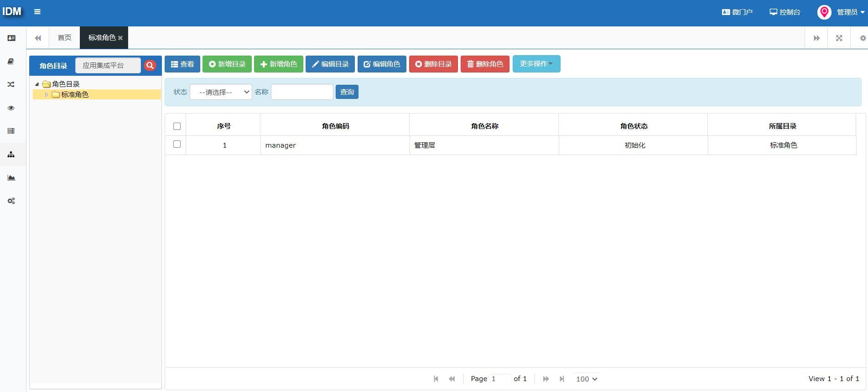Click the 新增目录 button

pyautogui.click(x=227, y=64)
